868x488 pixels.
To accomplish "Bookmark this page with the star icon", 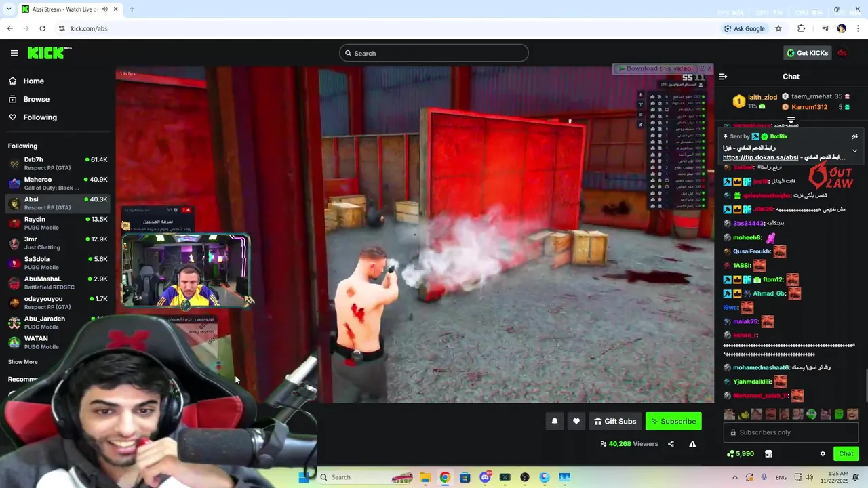I will [x=778, y=28].
